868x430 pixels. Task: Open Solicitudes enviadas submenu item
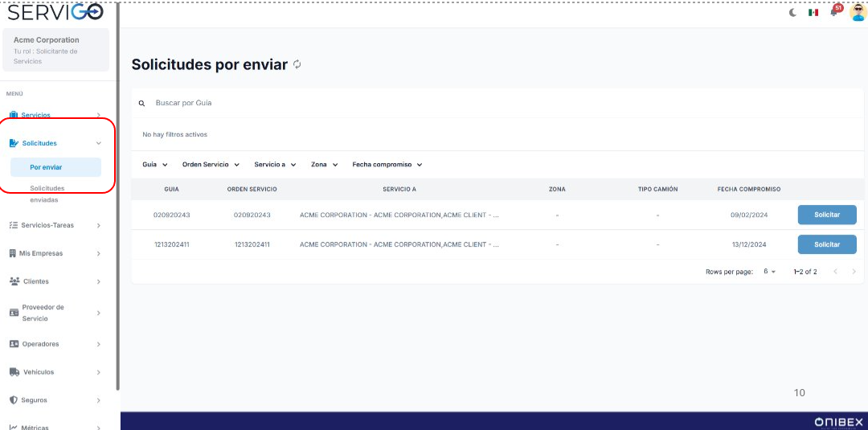[47, 194]
